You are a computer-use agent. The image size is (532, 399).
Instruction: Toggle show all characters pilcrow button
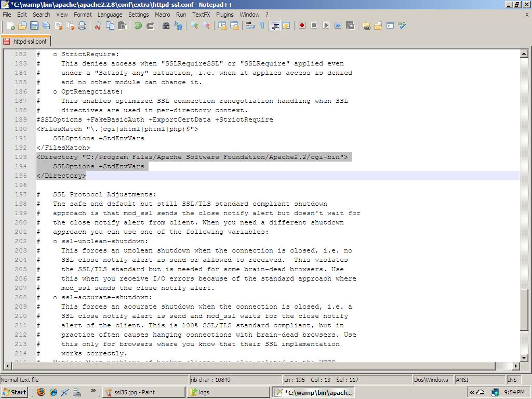click(x=262, y=25)
